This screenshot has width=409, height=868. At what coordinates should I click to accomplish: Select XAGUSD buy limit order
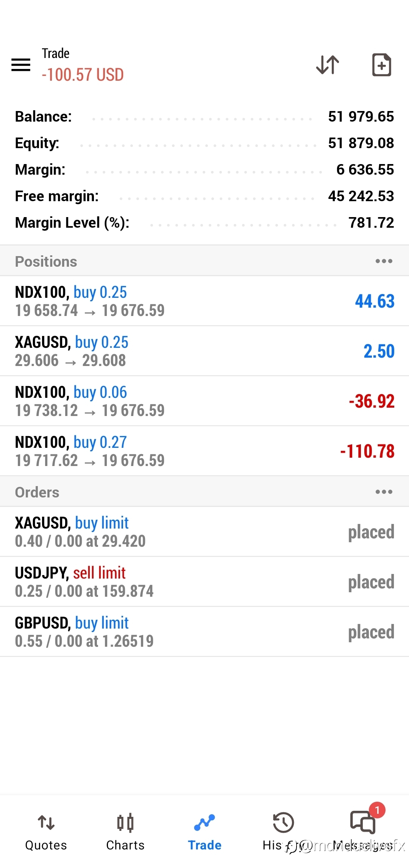[x=204, y=532]
